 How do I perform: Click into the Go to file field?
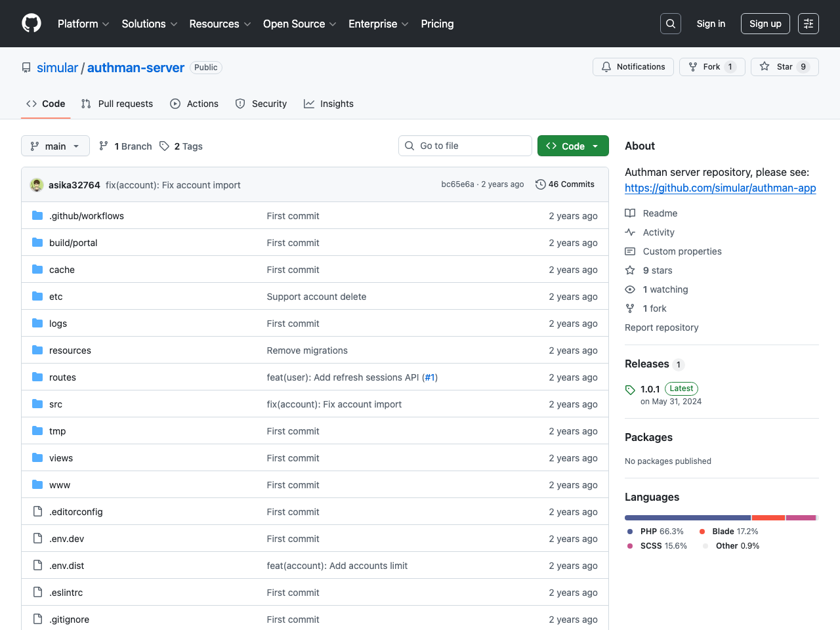[465, 146]
